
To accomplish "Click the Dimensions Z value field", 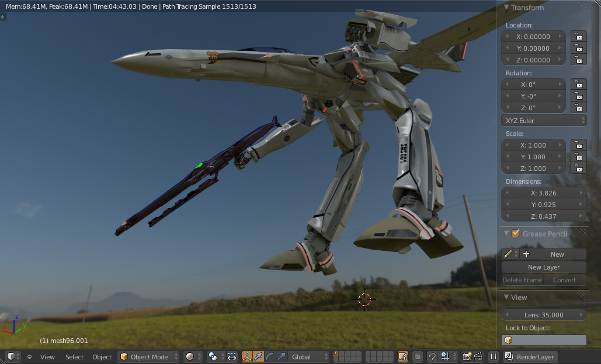I will pyautogui.click(x=544, y=216).
